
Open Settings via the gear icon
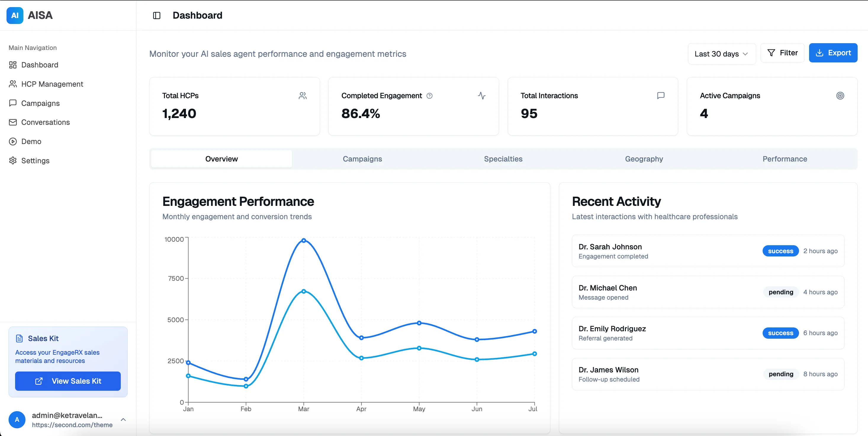coord(13,161)
